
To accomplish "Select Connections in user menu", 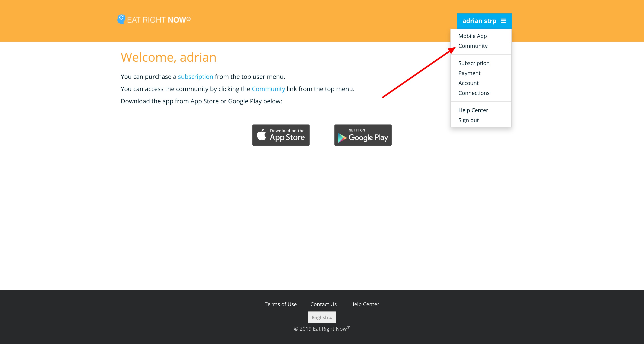I will tap(474, 93).
